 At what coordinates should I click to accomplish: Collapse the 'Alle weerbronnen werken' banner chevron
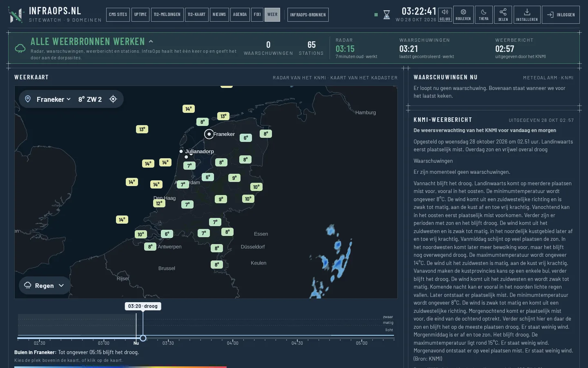(x=151, y=41)
